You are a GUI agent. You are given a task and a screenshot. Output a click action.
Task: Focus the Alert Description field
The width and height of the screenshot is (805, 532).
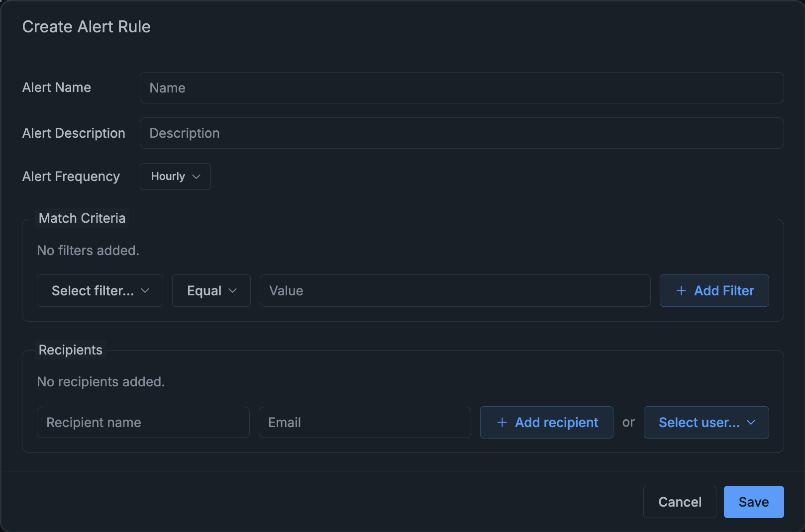point(462,133)
